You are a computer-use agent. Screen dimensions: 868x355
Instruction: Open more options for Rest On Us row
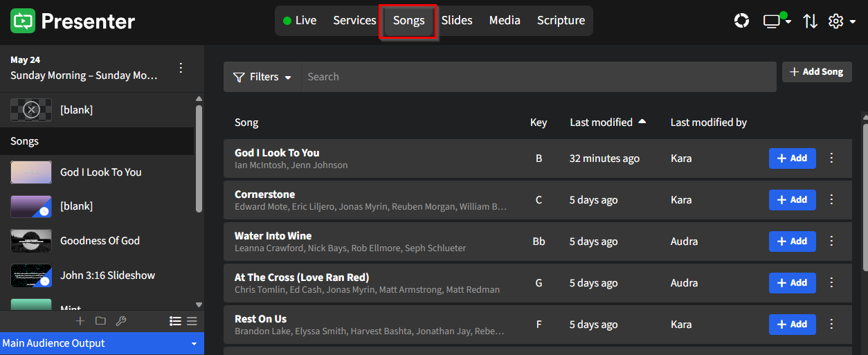[831, 325]
